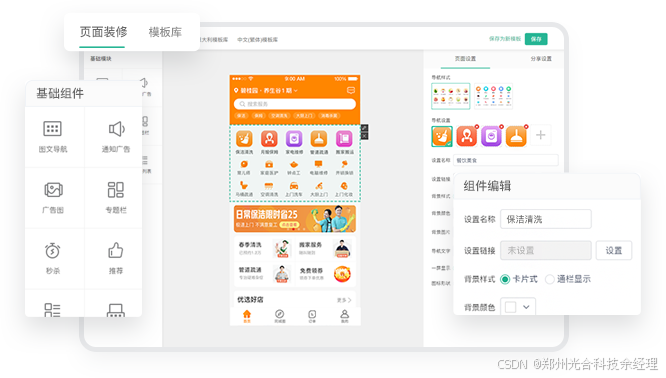This screenshot has height=378, width=666.
Task: Select the purple washer icon in navigation settings
Action: pos(491,136)
